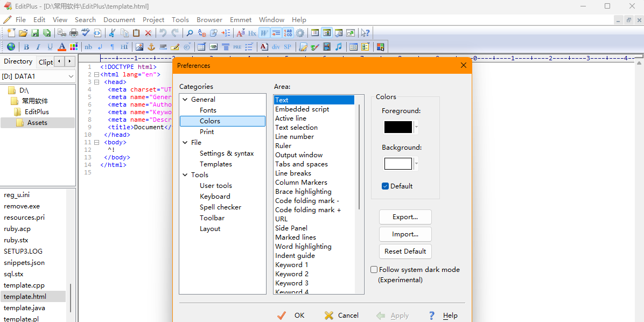
Task: Click the Reset Default button
Action: pyautogui.click(x=405, y=251)
